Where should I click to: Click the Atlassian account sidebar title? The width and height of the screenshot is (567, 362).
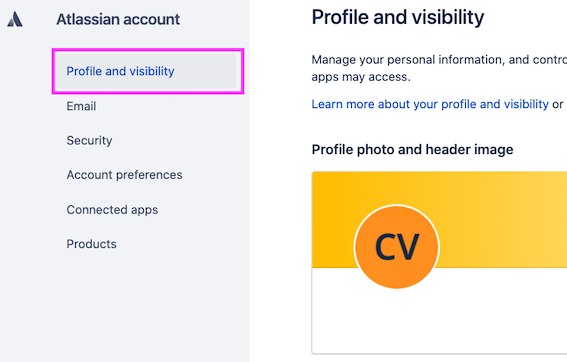[x=118, y=19]
